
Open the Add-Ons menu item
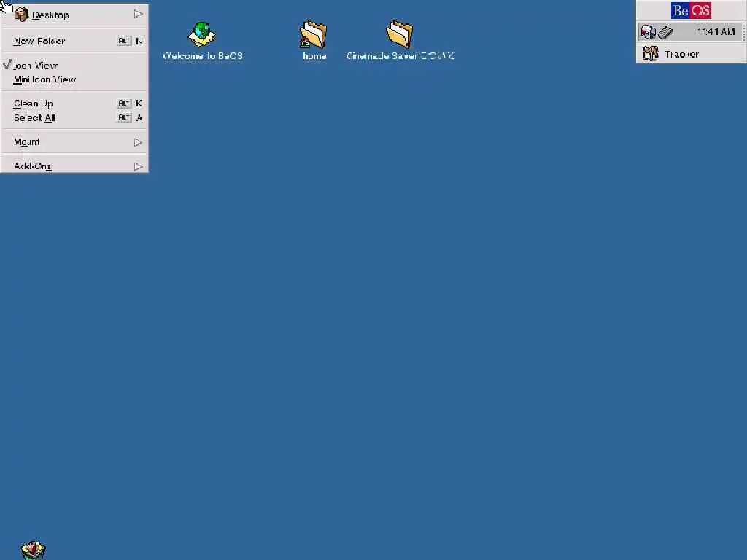[x=74, y=166]
